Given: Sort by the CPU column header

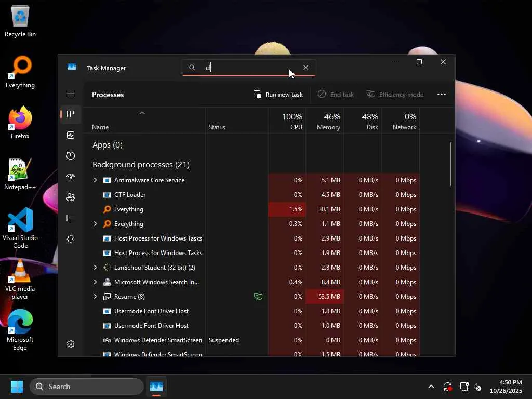Looking at the screenshot, I should coord(287,121).
